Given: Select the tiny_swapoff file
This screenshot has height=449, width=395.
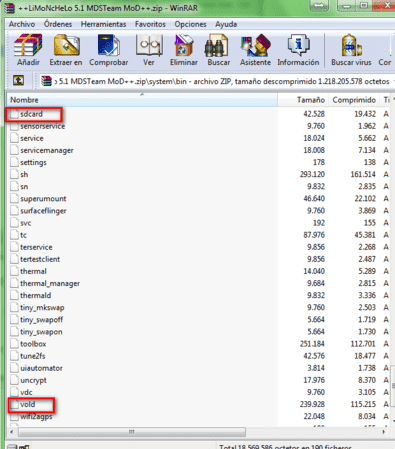Looking at the screenshot, I should pos(41,320).
